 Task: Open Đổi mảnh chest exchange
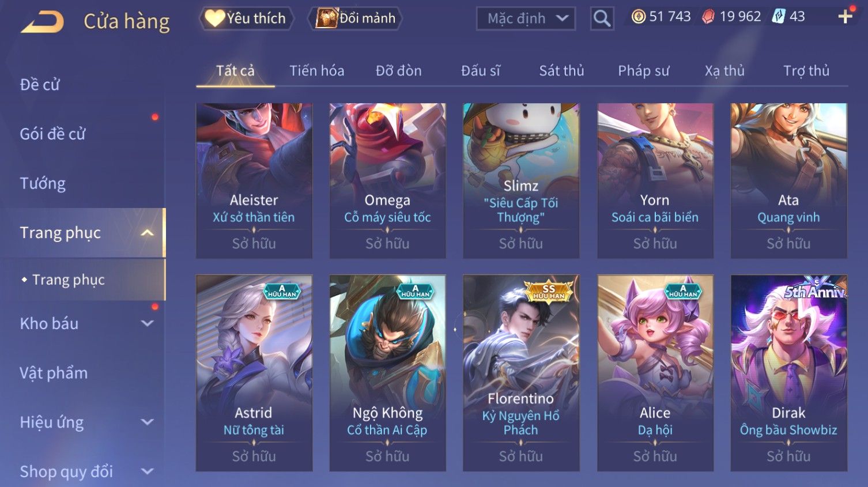click(x=356, y=18)
